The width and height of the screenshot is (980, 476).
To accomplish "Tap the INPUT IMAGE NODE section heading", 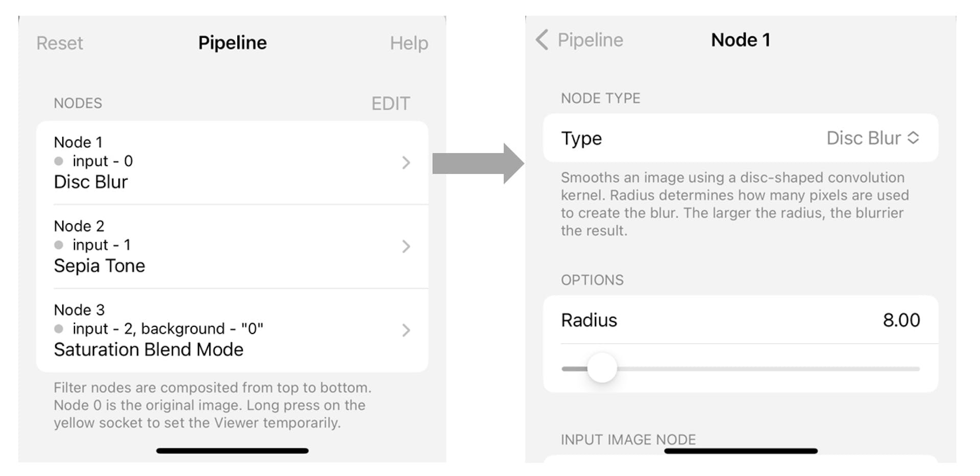I will pyautogui.click(x=627, y=439).
